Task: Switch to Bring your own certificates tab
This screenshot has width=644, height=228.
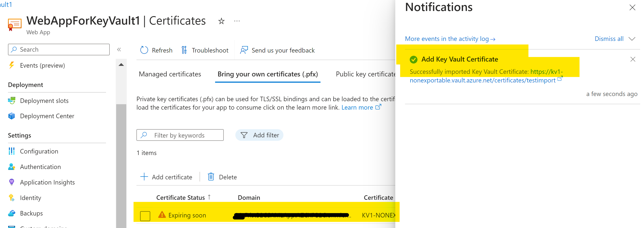Action: pos(267,74)
